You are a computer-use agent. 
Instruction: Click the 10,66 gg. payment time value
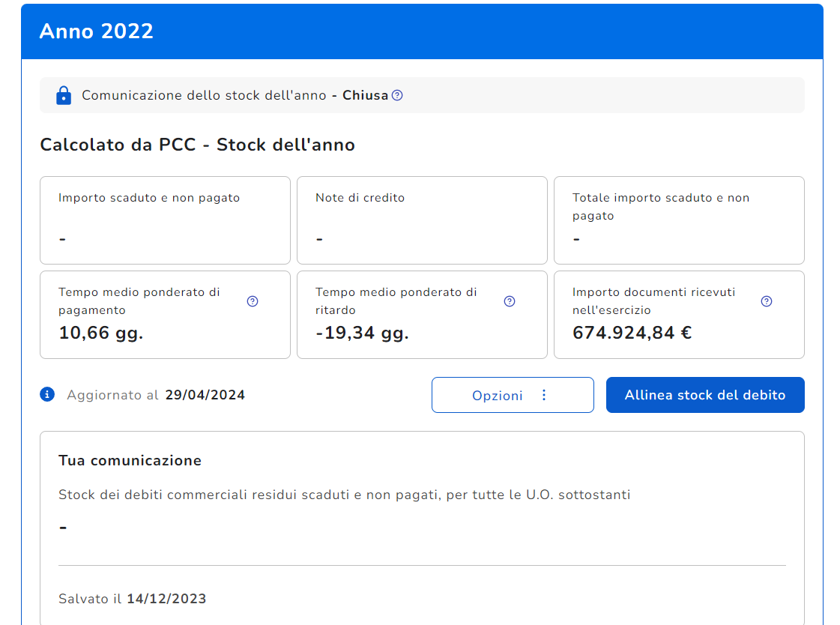pyautogui.click(x=101, y=333)
